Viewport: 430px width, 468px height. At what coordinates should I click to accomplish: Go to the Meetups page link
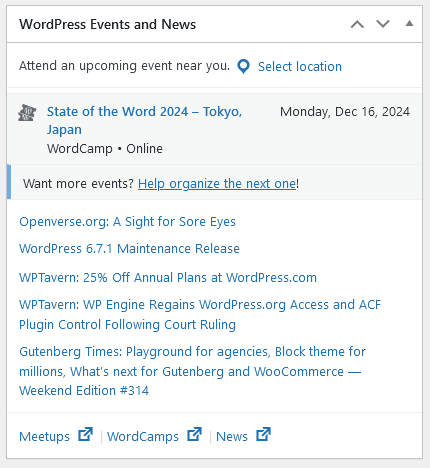coord(44,436)
